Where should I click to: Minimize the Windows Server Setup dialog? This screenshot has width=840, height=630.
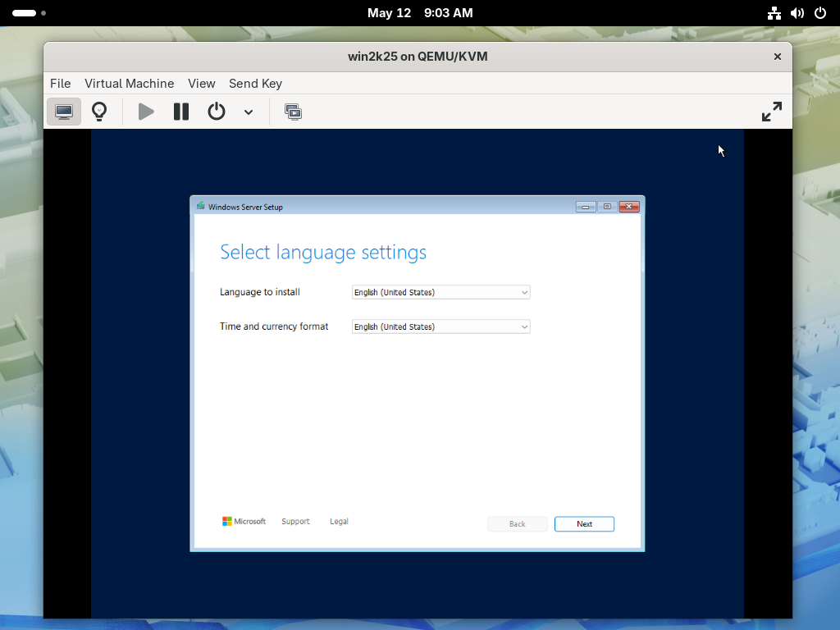pyautogui.click(x=586, y=207)
